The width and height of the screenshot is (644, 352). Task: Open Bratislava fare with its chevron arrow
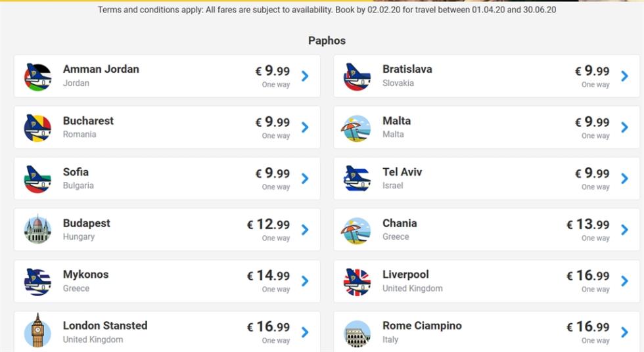pos(625,76)
